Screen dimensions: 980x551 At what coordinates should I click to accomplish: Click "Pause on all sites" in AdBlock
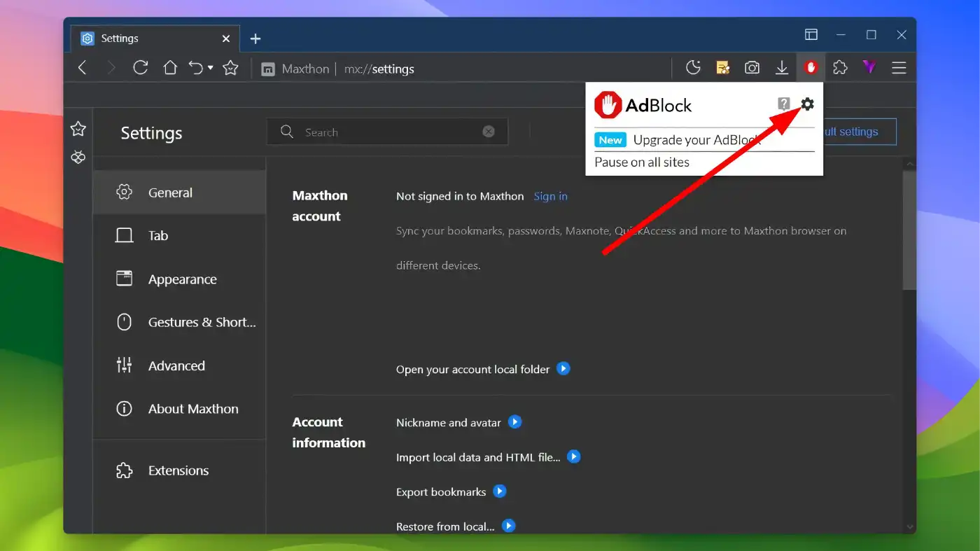pyautogui.click(x=641, y=162)
